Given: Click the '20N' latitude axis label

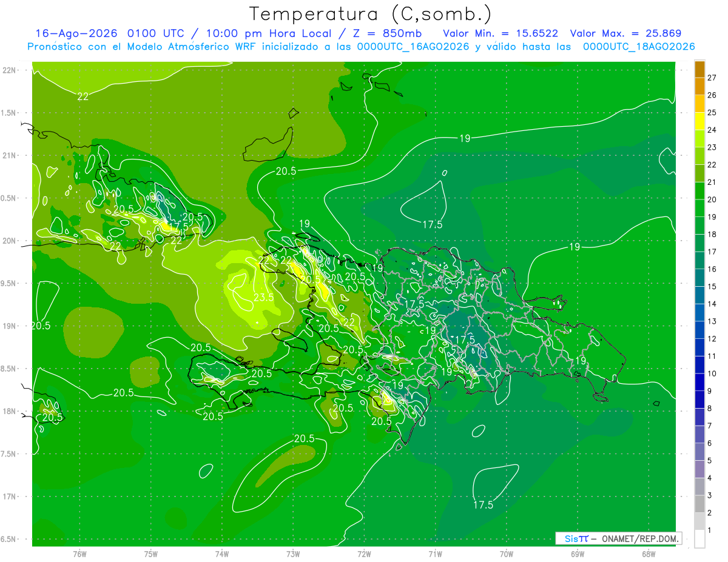Looking at the screenshot, I should pos(9,241).
